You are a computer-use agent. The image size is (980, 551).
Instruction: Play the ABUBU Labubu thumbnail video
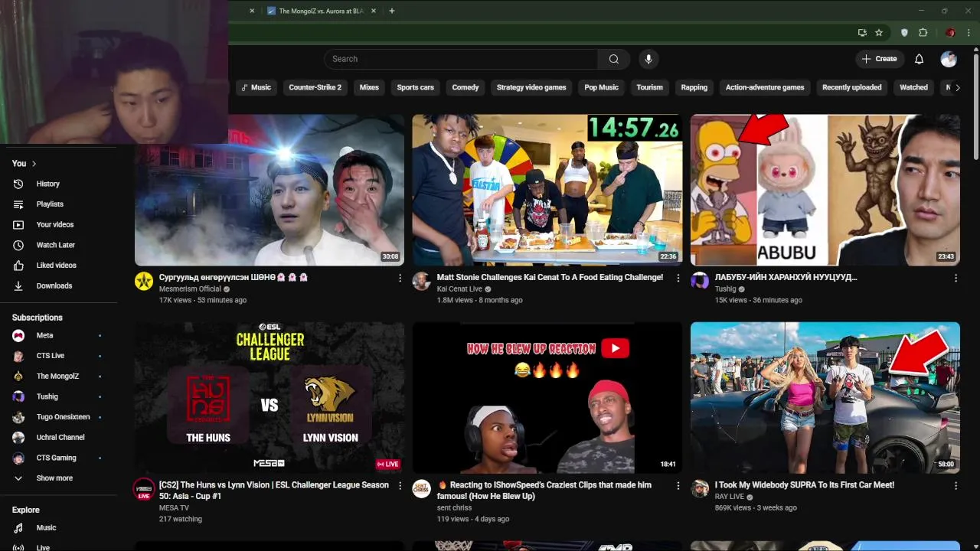(825, 190)
